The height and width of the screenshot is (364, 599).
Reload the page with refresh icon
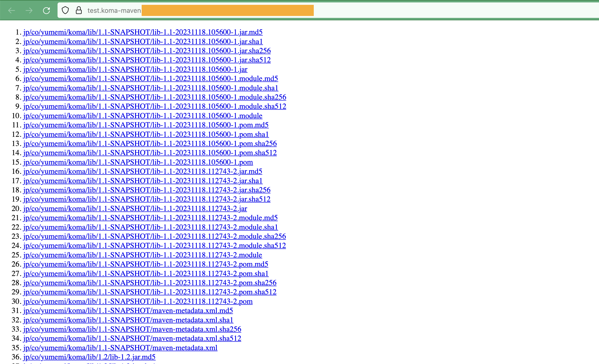pyautogui.click(x=46, y=10)
